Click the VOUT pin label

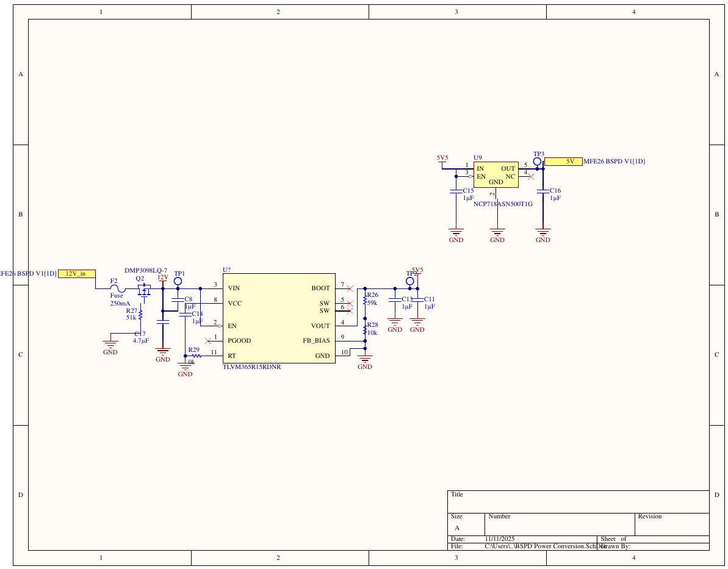[320, 326]
